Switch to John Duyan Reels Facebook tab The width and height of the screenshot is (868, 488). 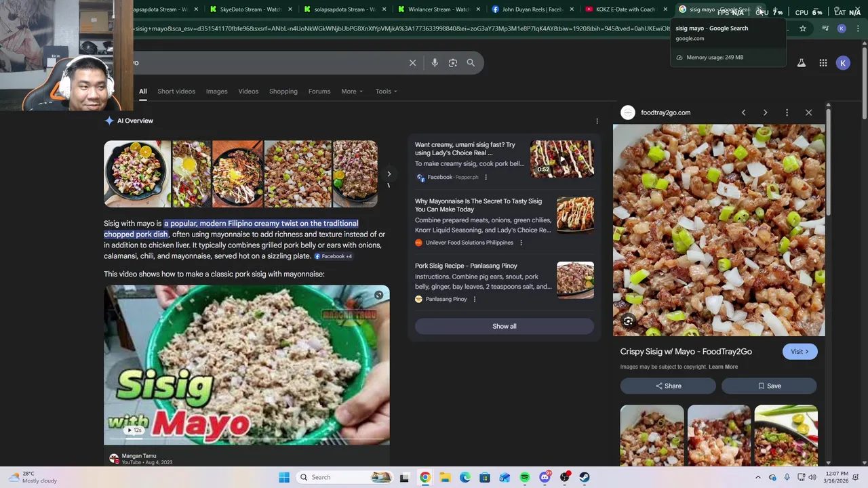point(533,9)
